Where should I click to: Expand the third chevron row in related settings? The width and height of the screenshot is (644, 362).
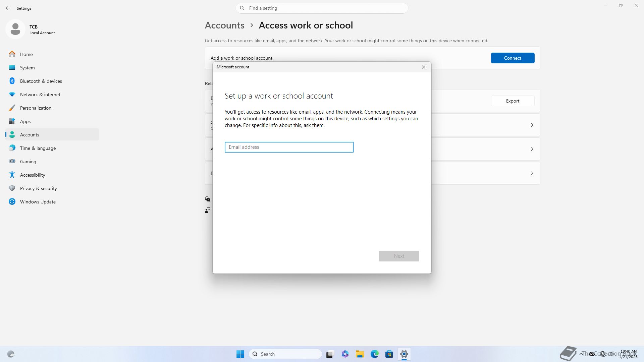point(532,173)
